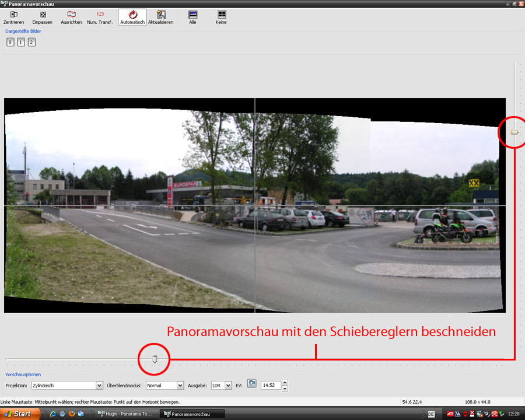Hide all images with Keine
The width and height of the screenshot is (525, 420).
click(221, 14)
